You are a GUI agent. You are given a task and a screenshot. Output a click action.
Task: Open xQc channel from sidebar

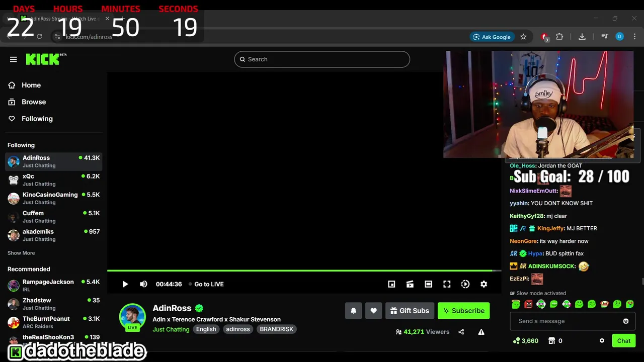coord(53,180)
